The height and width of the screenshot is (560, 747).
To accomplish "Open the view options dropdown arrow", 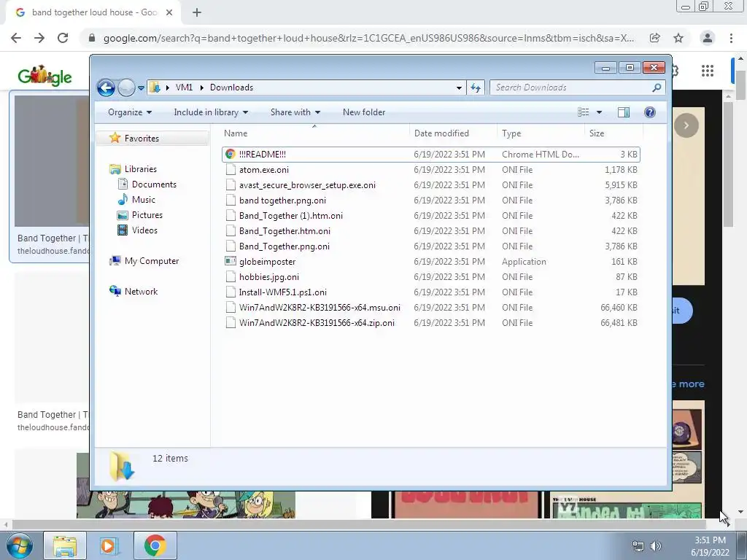I will 600,112.
